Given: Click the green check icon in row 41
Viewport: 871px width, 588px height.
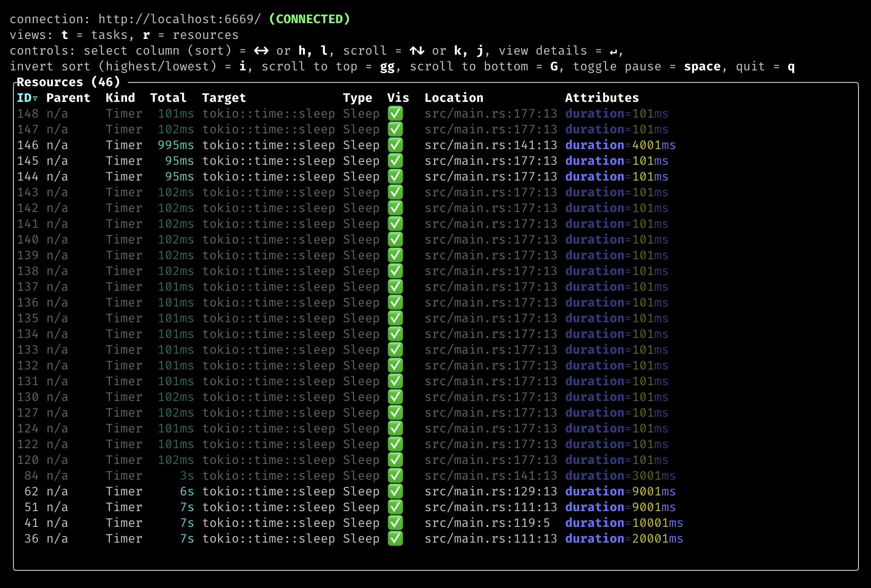Looking at the screenshot, I should click(x=395, y=523).
